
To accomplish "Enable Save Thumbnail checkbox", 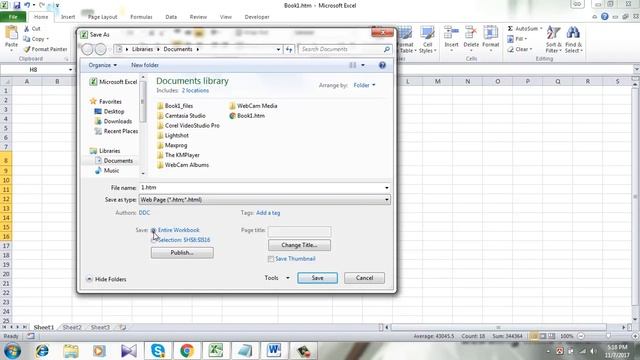I will [x=271, y=259].
